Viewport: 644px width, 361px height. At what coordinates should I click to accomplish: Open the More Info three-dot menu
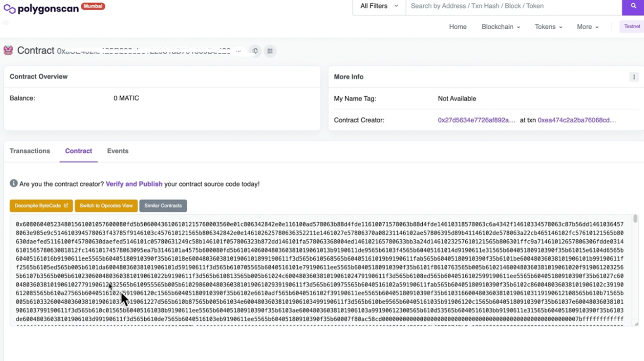[634, 77]
